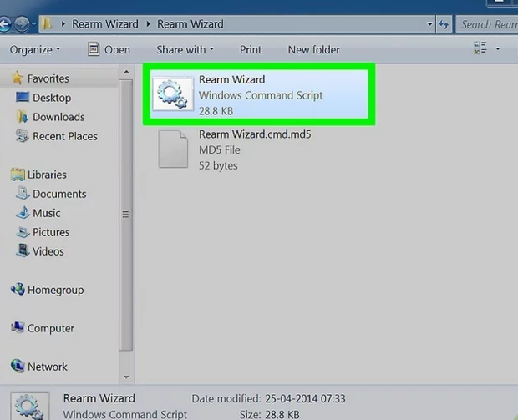
Task: Click the 52 bytes size label
Action: click(x=218, y=165)
